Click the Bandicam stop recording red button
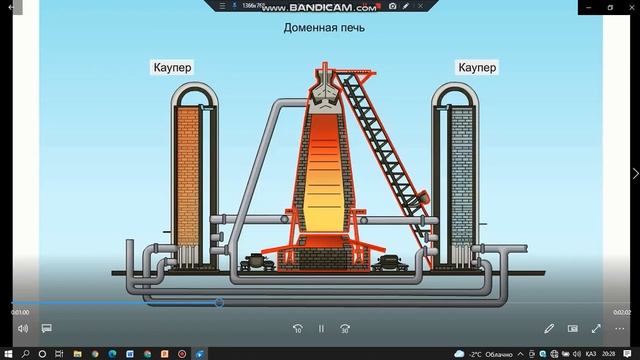 378,6
